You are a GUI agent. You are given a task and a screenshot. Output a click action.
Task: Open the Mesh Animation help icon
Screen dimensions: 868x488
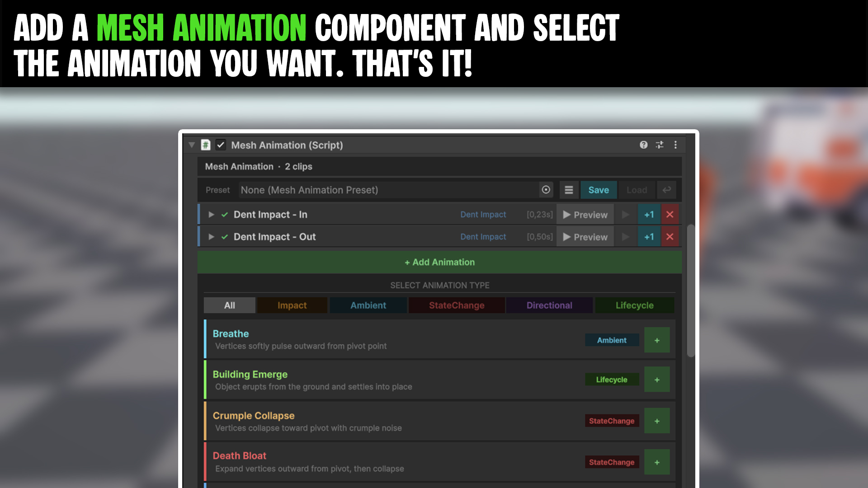click(643, 145)
